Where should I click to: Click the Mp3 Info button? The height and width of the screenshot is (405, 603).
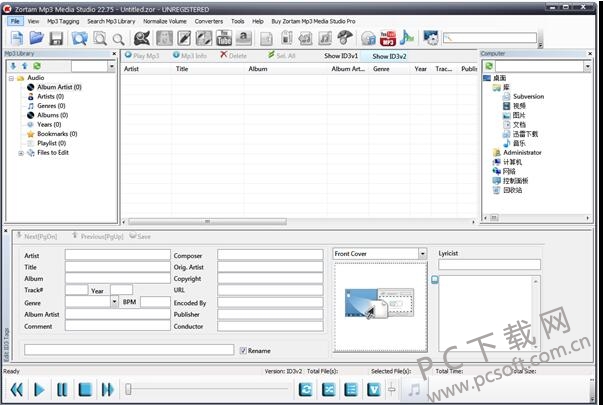click(x=190, y=55)
